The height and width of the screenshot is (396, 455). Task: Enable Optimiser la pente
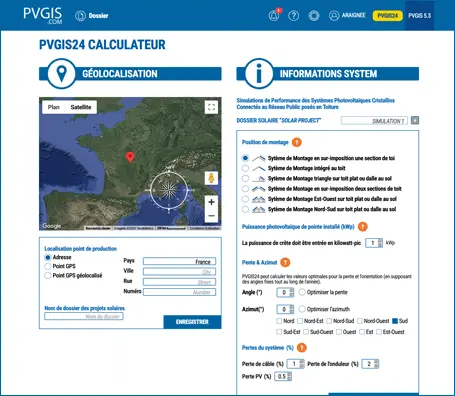click(302, 292)
